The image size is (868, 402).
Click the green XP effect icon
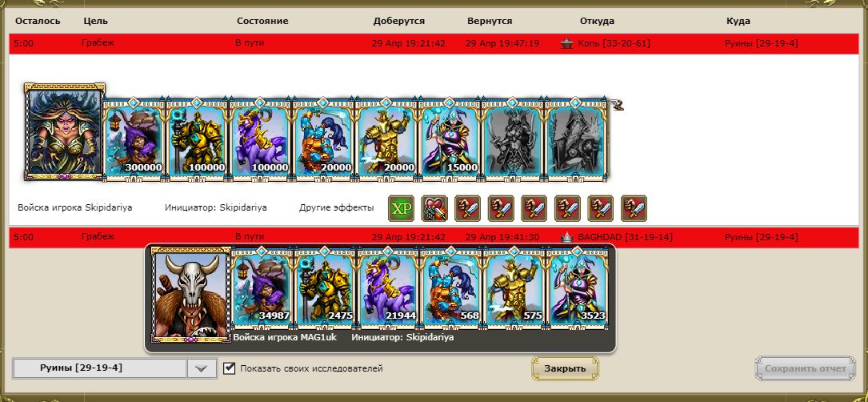pyautogui.click(x=401, y=208)
